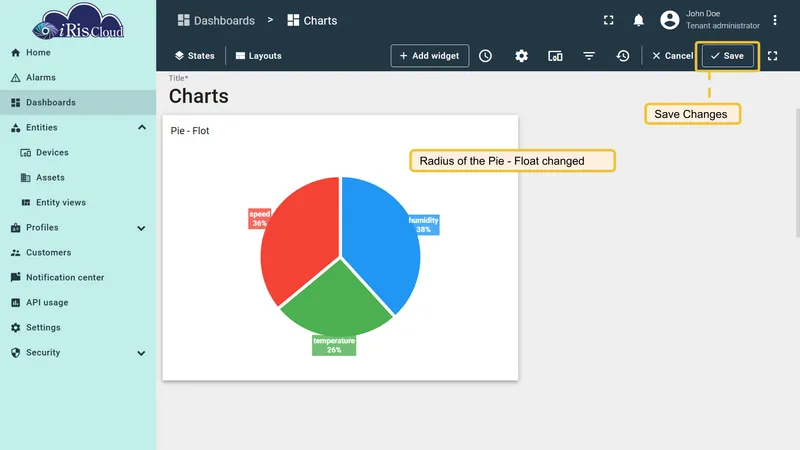The width and height of the screenshot is (800, 450).
Task: Cancel dashboard edits
Action: coord(672,56)
